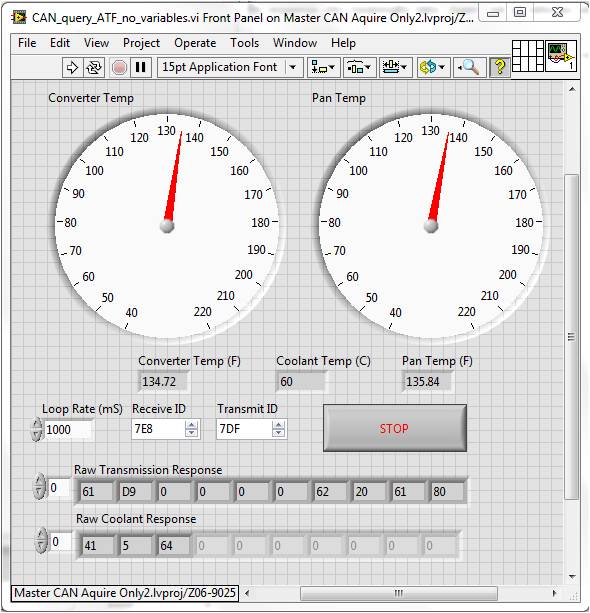Click the Pan Temp gauge label
The height and width of the screenshot is (613, 590).
click(x=339, y=98)
